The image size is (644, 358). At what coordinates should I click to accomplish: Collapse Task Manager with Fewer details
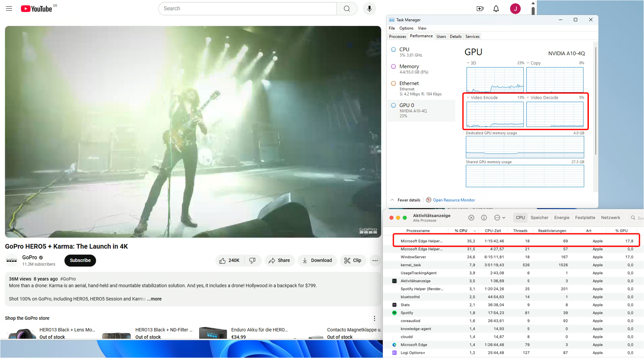405,200
